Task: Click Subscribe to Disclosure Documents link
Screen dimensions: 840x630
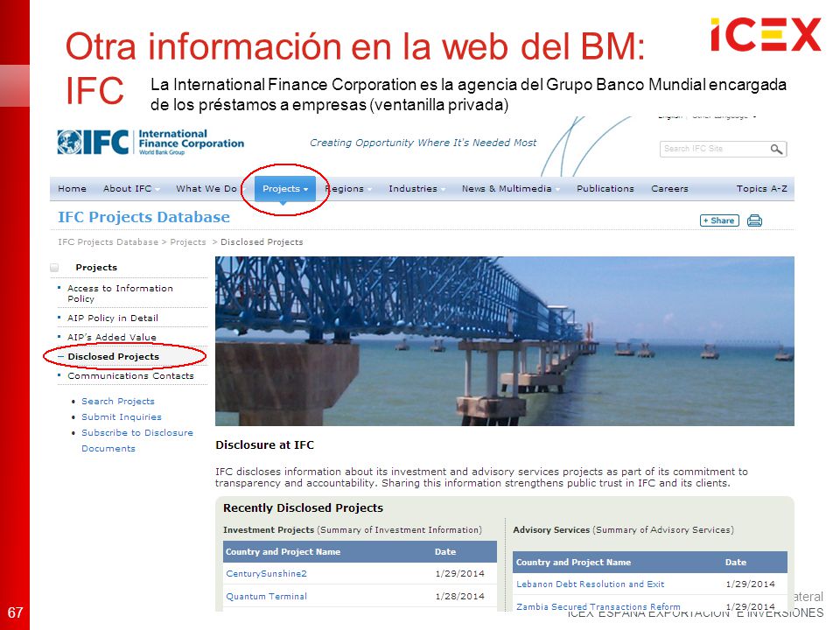Action: coord(137,440)
